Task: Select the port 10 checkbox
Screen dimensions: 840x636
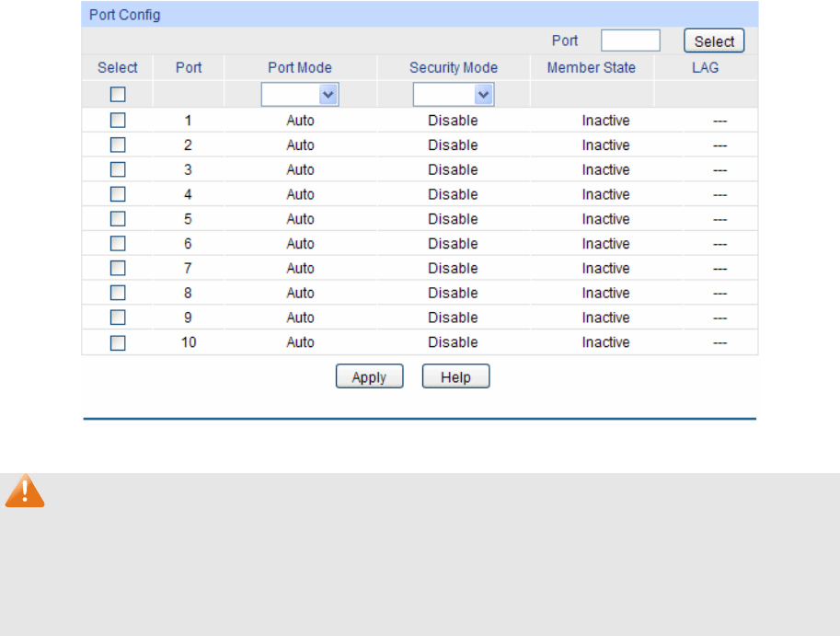Action: (118, 342)
